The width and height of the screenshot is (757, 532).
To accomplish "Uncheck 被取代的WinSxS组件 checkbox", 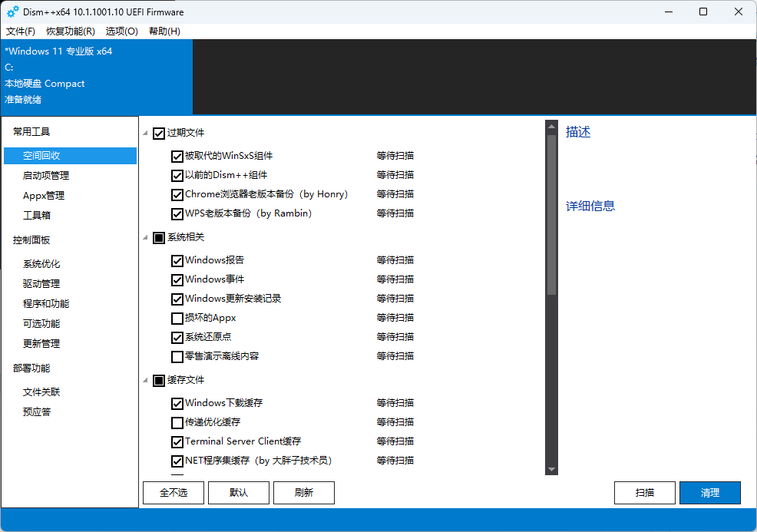I will [177, 156].
